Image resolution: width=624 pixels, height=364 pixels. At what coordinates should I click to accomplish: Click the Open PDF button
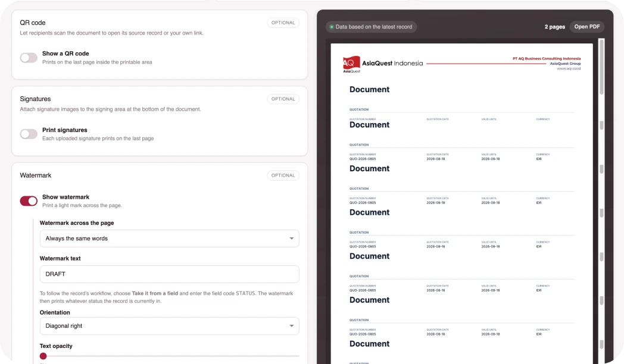click(x=586, y=27)
